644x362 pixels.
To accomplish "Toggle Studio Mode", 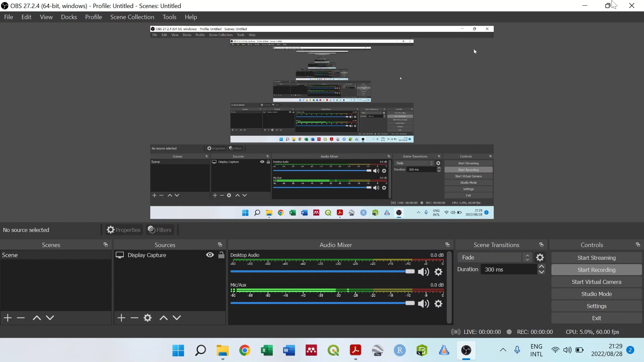I will [x=596, y=294].
